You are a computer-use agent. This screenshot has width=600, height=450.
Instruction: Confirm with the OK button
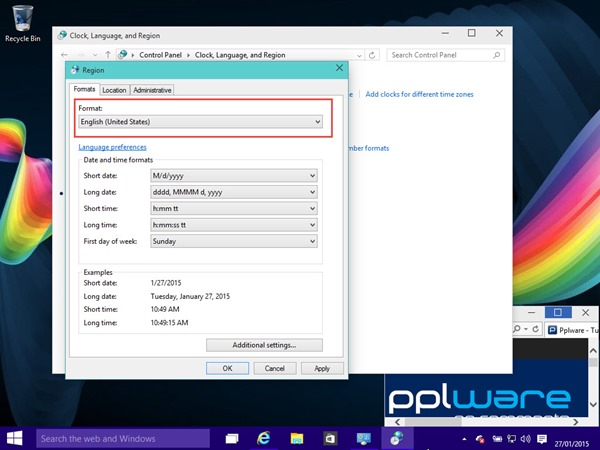point(227,368)
